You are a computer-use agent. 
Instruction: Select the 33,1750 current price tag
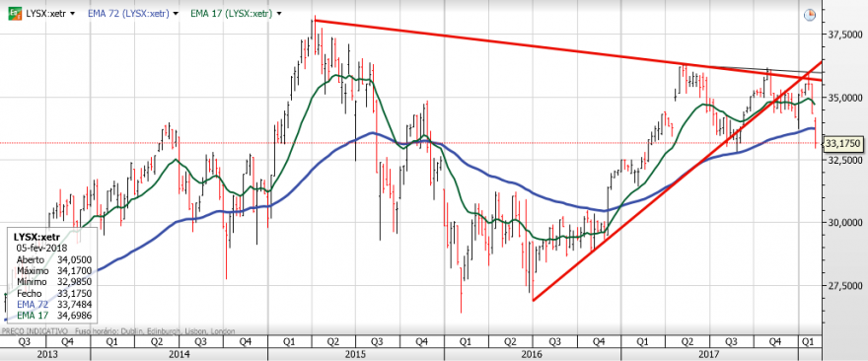click(843, 144)
